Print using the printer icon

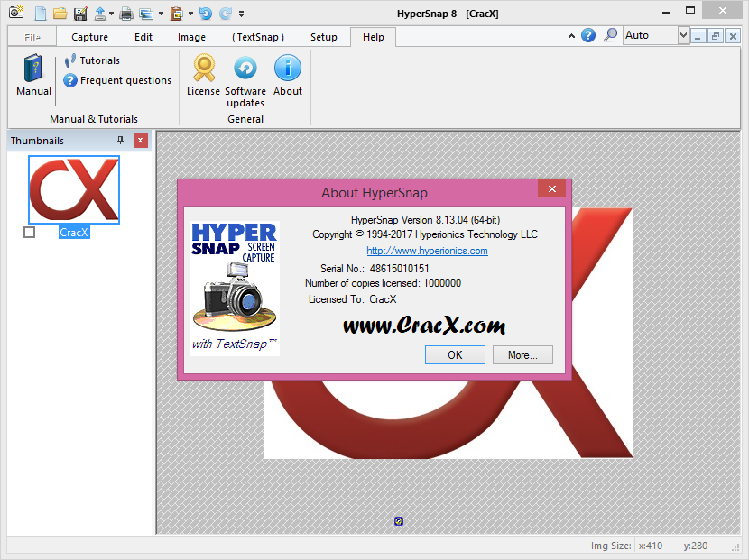point(126,14)
